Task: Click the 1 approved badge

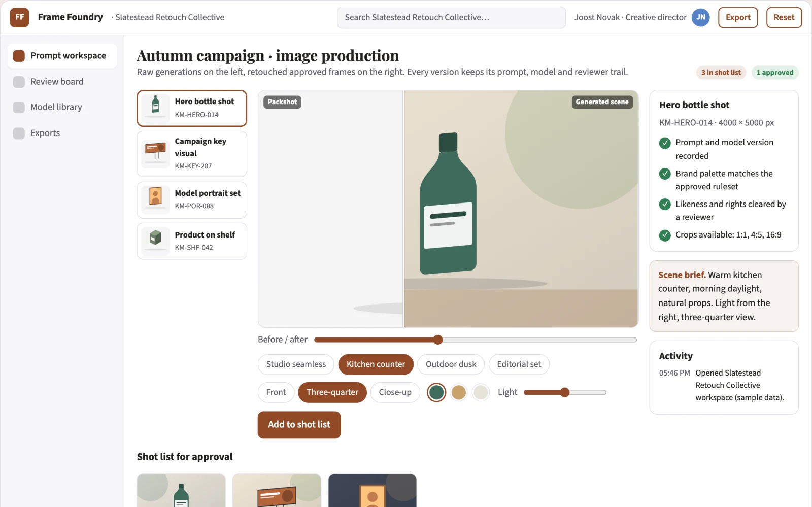Action: point(775,73)
